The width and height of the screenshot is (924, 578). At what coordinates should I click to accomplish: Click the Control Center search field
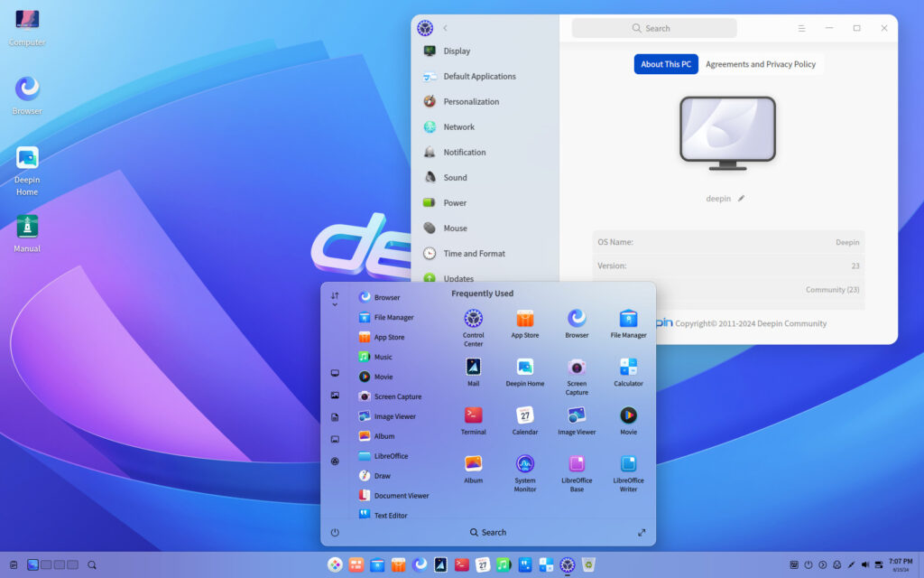pos(654,28)
